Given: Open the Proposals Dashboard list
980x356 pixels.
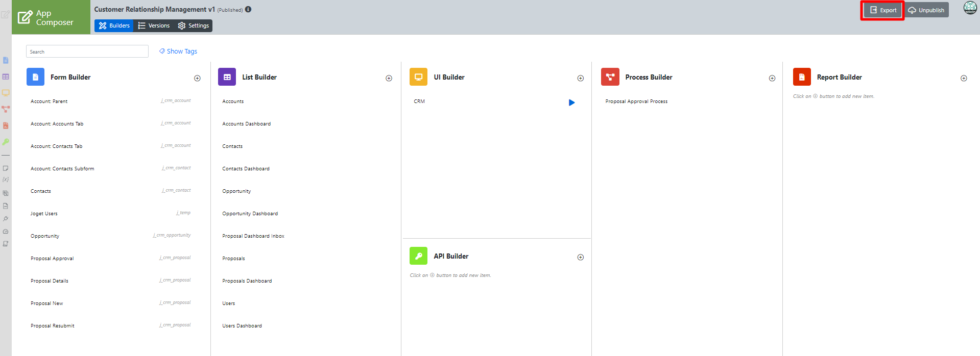Looking at the screenshot, I should 247,281.
